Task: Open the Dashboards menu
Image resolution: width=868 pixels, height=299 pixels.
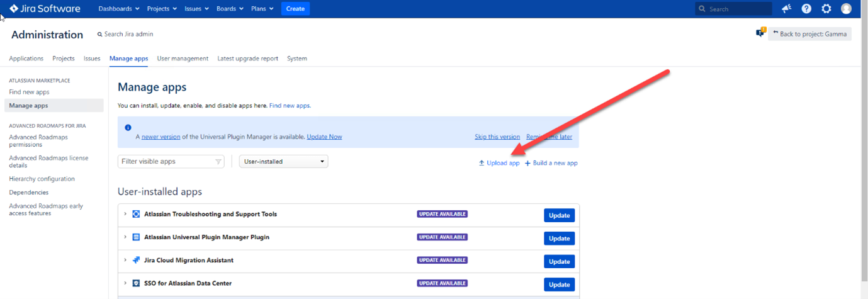Action: (119, 9)
